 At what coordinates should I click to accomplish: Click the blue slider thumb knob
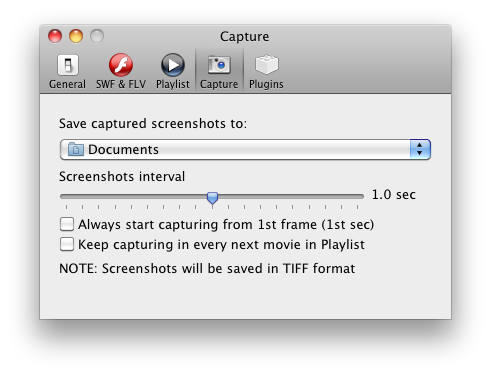coord(212,198)
